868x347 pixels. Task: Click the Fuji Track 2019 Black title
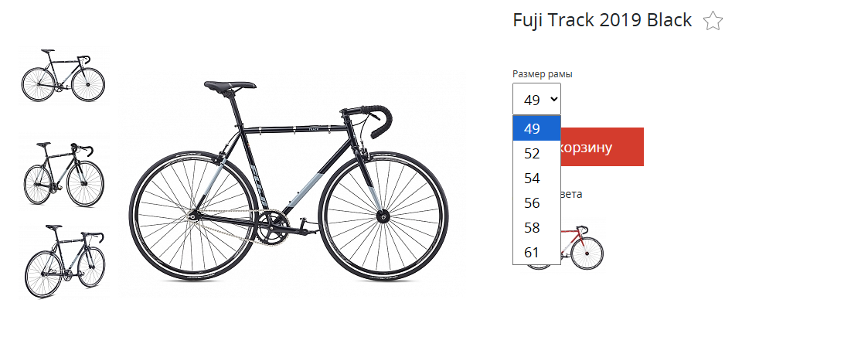point(601,21)
